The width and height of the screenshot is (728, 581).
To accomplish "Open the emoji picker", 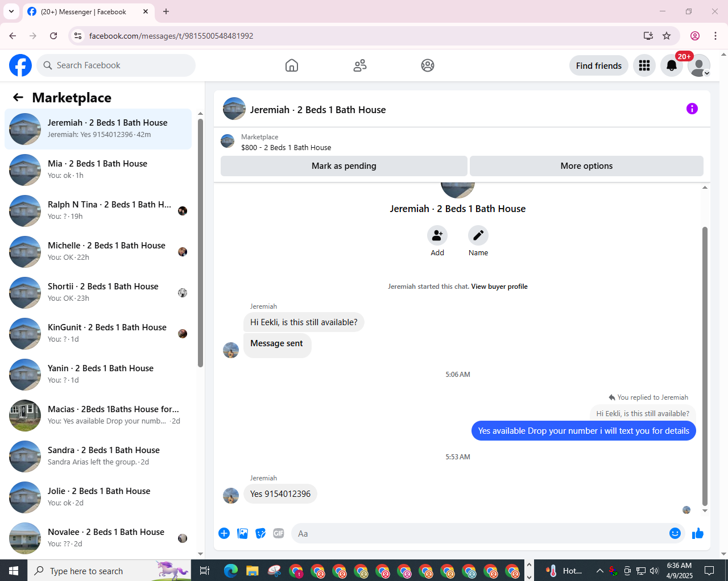I will tap(675, 533).
